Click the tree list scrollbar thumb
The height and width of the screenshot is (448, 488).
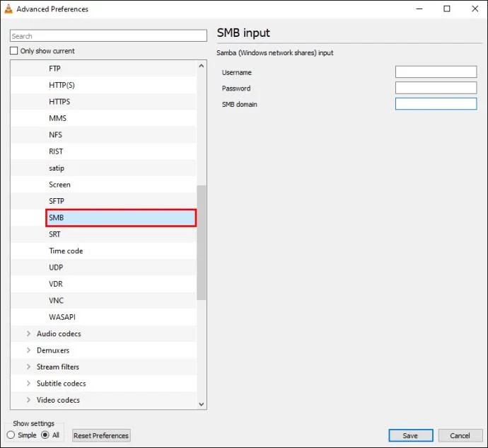pos(202,243)
